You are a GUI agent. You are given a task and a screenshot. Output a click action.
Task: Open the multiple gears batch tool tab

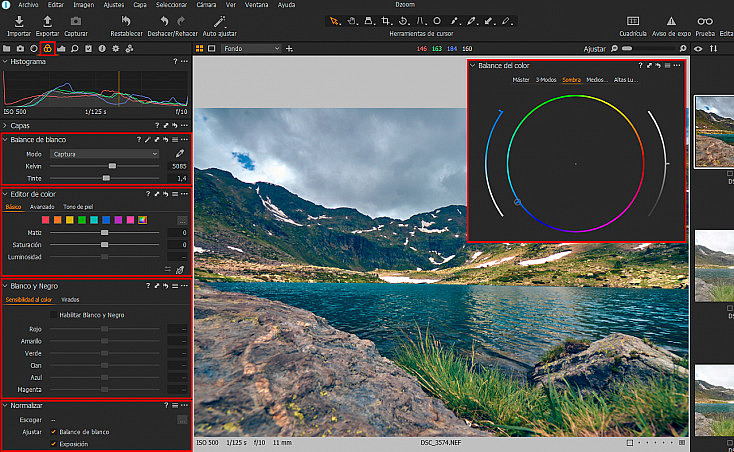point(129,49)
